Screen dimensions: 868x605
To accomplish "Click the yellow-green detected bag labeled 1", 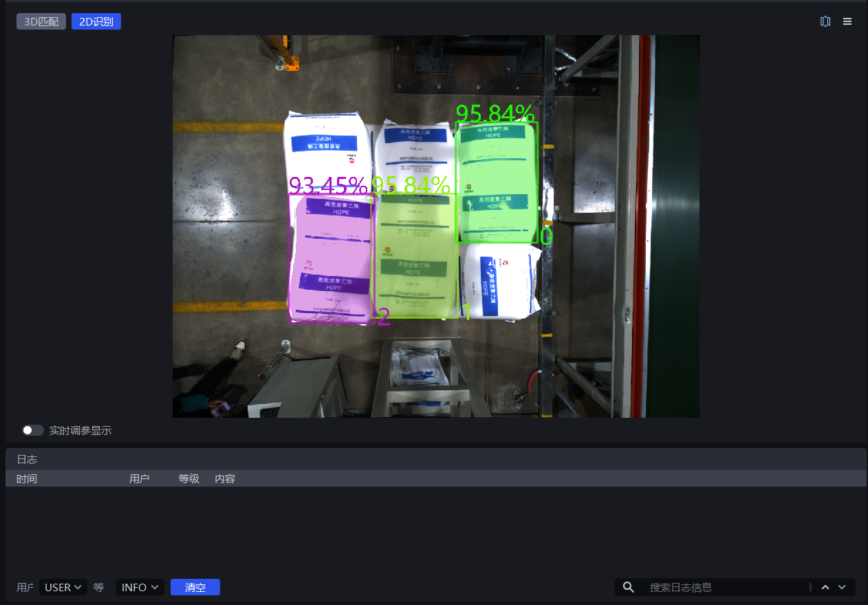I will coord(415,255).
